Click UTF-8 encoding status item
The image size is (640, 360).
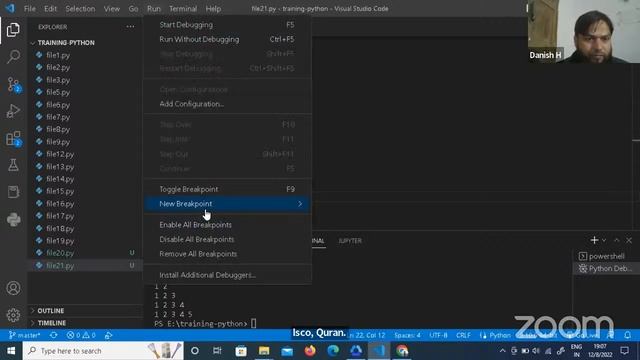pyautogui.click(x=438, y=335)
